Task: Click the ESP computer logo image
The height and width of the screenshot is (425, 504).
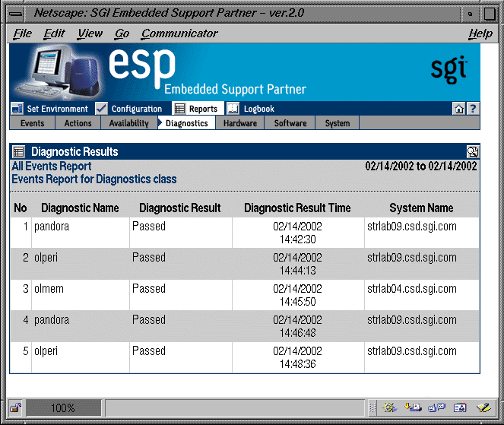Action: 58,72
